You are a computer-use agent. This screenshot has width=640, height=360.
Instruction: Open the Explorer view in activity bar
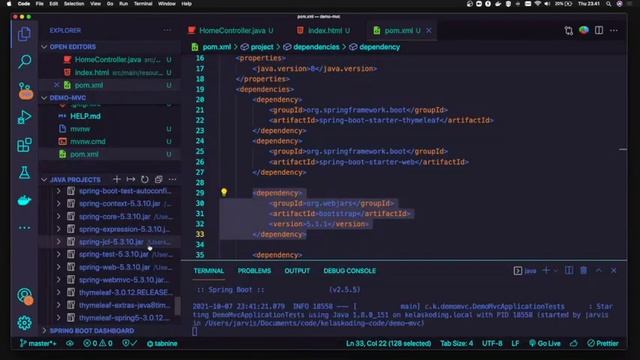point(24,34)
